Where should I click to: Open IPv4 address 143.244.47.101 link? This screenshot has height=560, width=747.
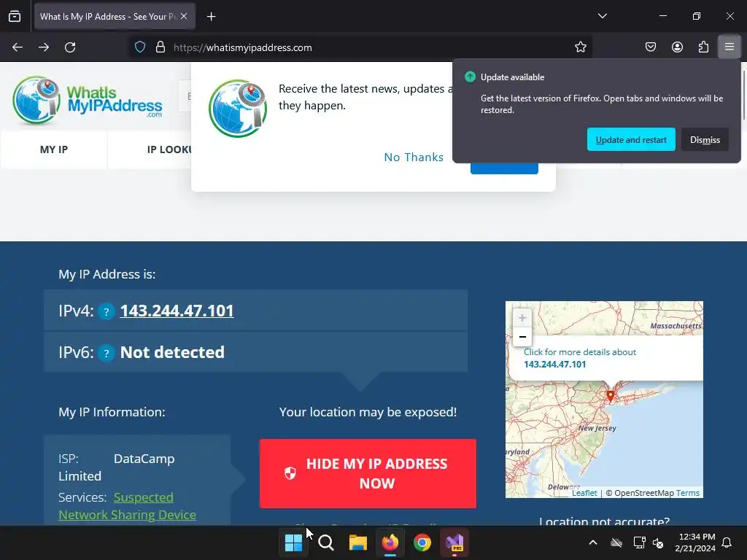tap(177, 311)
